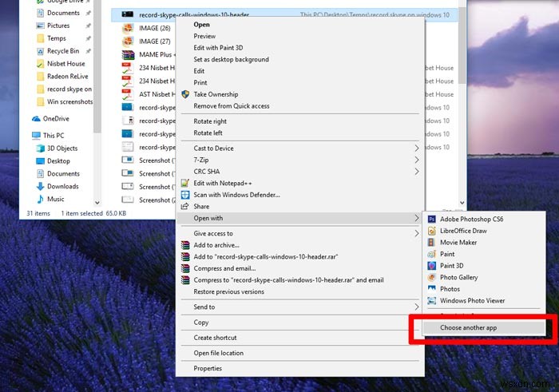The height and width of the screenshot is (392, 559).
Task: Click the AST Nisbet PDF file icon
Action: tap(127, 94)
